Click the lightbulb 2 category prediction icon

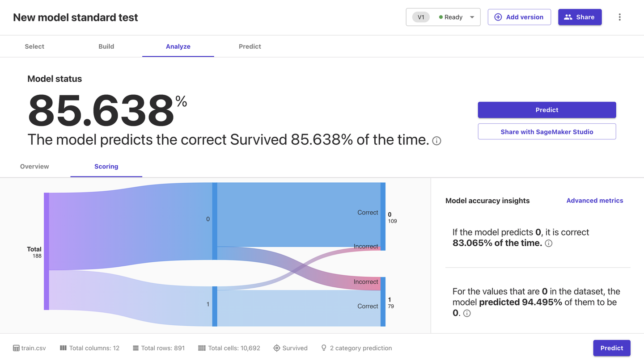(324, 348)
